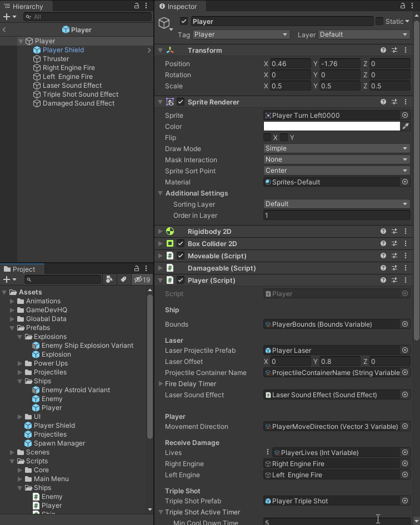
Task: Open Draw Mode dropdown
Action: tap(337, 148)
